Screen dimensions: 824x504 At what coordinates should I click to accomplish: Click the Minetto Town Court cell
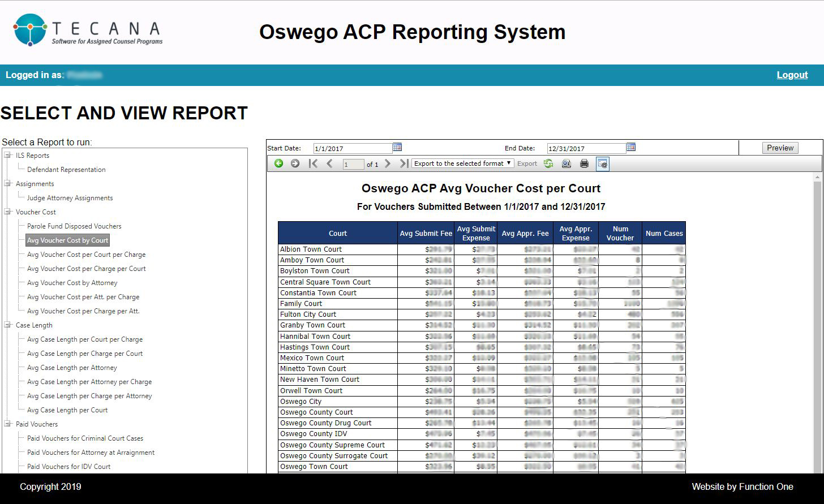338,368
